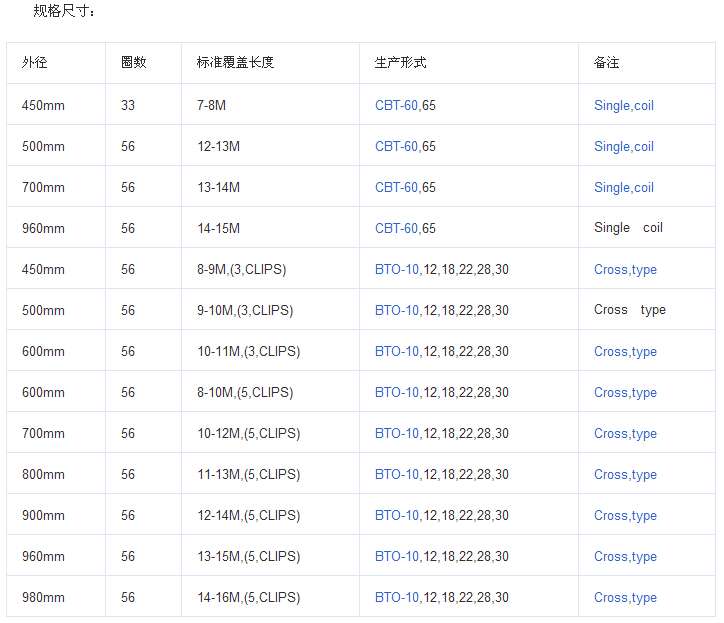Follow Cross,type link in 980mm row

625,598
